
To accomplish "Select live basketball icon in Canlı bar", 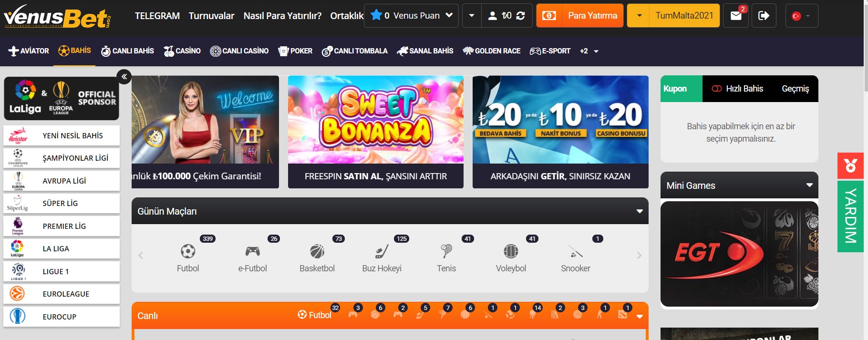I will (375, 314).
